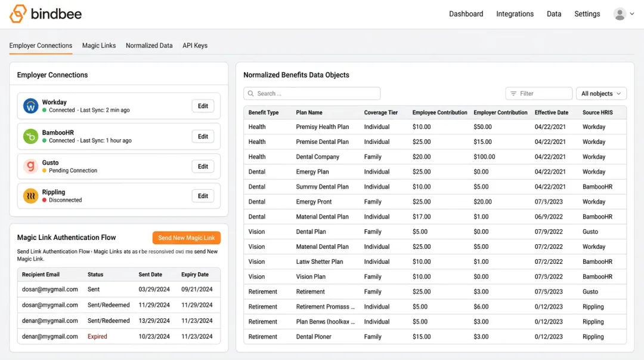The image size is (644, 360).
Task: Click the 07/5/2023 effective date cell
Action: (x=549, y=292)
